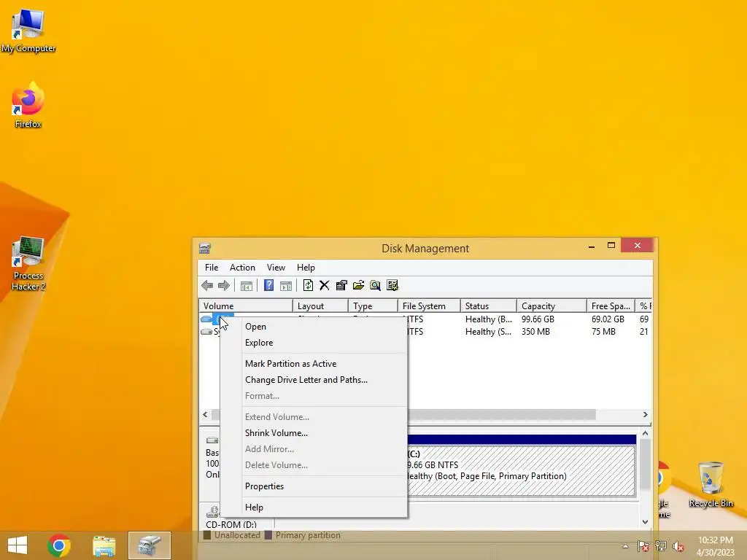
Task: Open the blue Help question-mark toolbar icon
Action: click(x=268, y=285)
